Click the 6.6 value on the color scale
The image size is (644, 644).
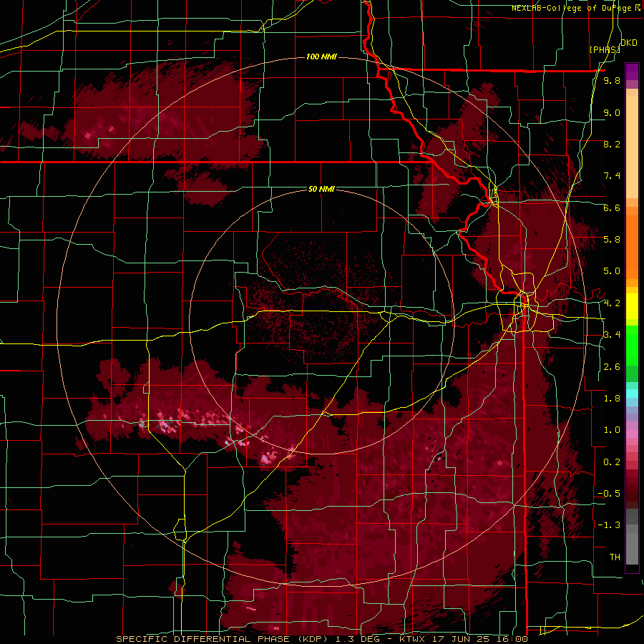click(612, 208)
